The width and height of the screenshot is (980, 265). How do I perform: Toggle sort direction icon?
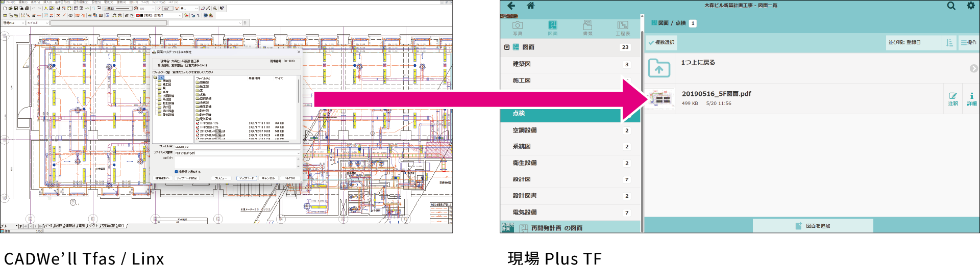[949, 43]
